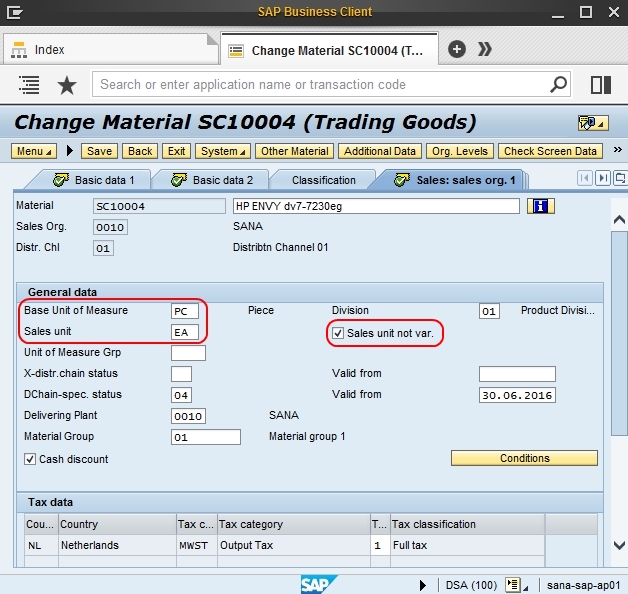The image size is (628, 594).
Task: Select the MWST tax category cell
Action: 197,545
